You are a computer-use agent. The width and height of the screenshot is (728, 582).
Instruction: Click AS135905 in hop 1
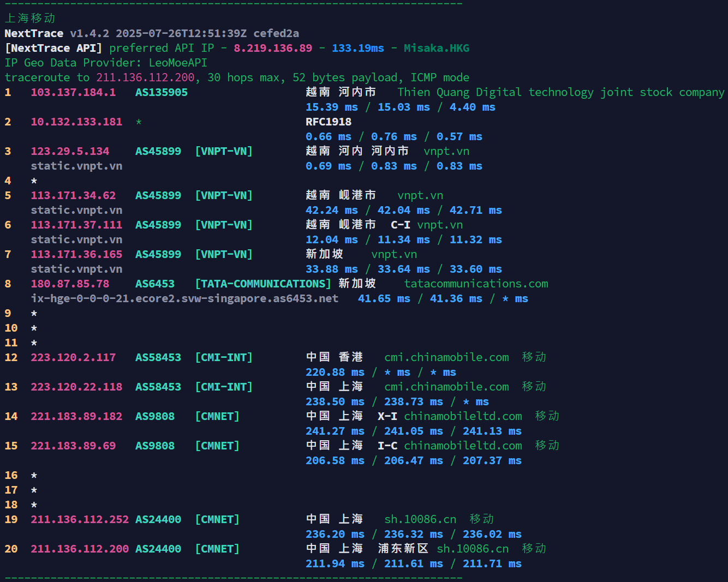(x=162, y=92)
